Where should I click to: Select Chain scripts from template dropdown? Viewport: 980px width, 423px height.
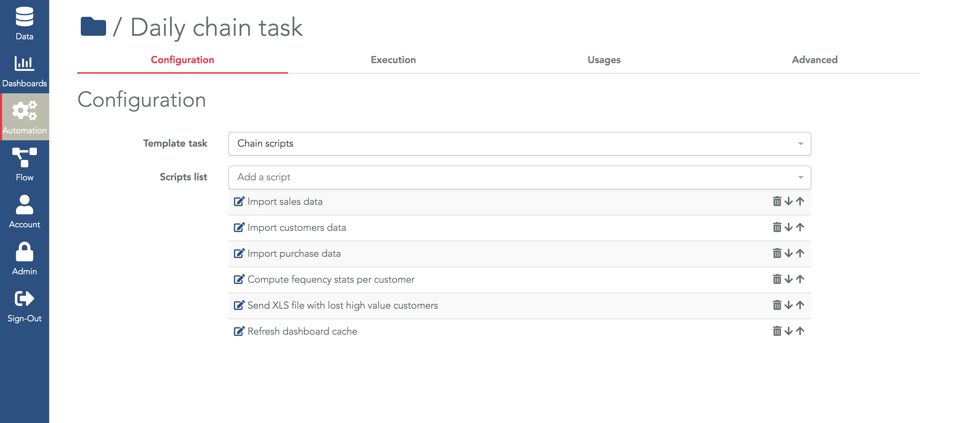520,143
